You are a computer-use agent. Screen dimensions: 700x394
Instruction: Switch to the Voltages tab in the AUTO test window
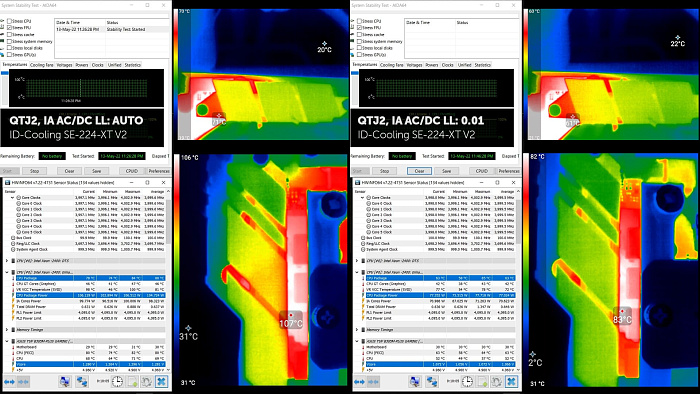tap(64, 65)
